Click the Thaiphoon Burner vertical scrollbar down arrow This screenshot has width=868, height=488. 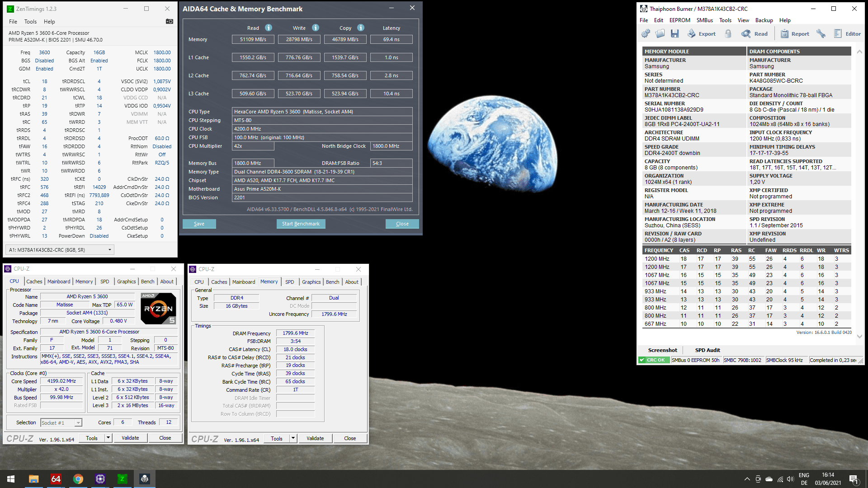pos(859,336)
